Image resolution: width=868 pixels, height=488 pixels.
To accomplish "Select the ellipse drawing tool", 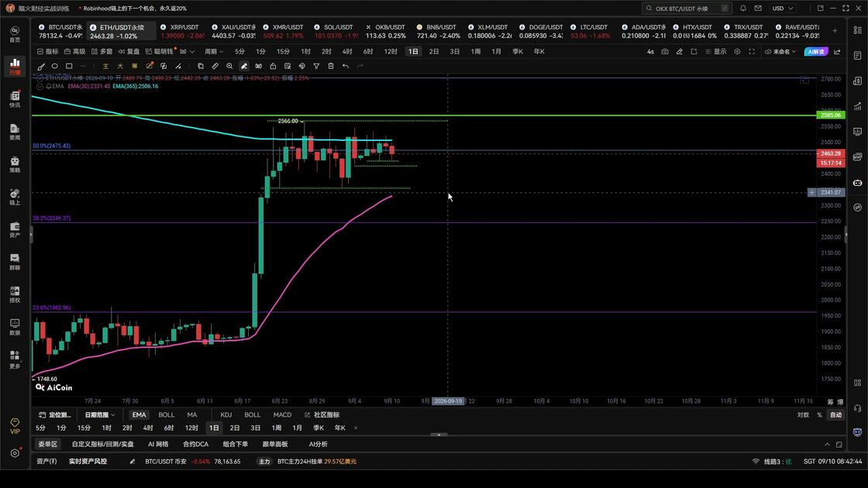I will [55, 67].
